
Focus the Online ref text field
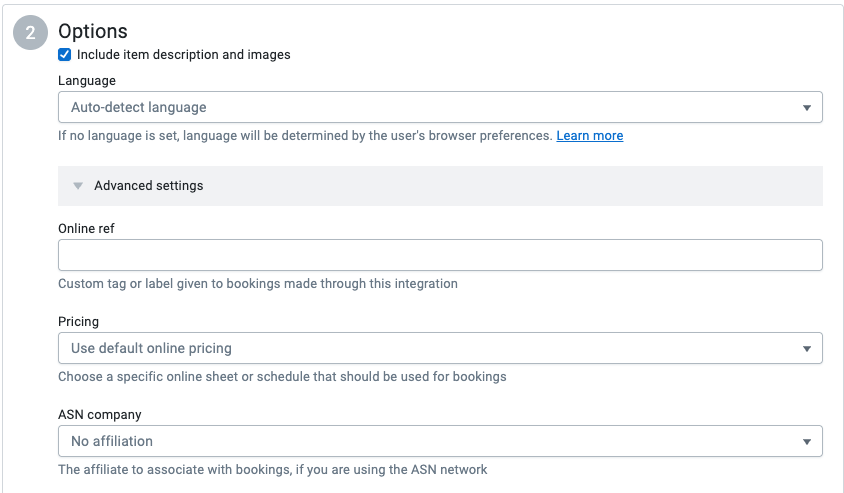[x=440, y=255]
